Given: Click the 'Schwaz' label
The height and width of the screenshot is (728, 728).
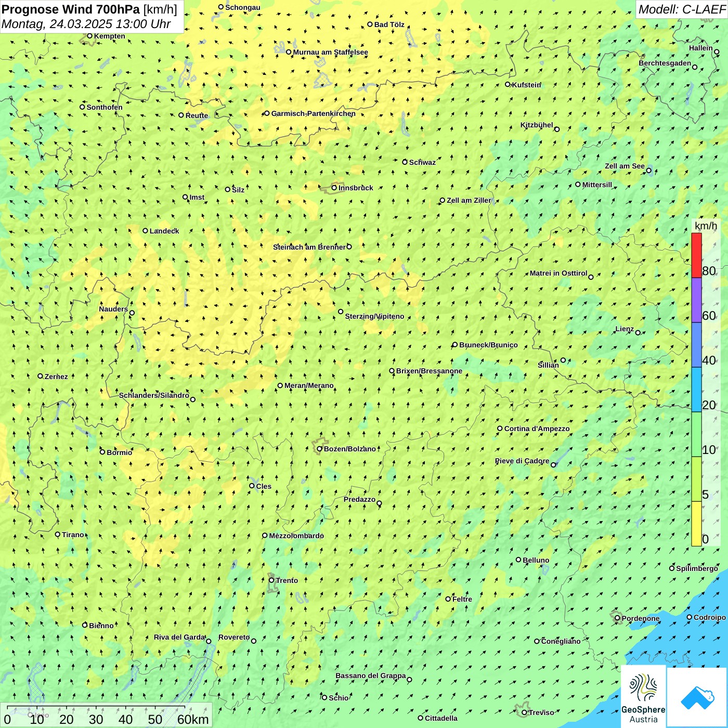Looking at the screenshot, I should [422, 162].
